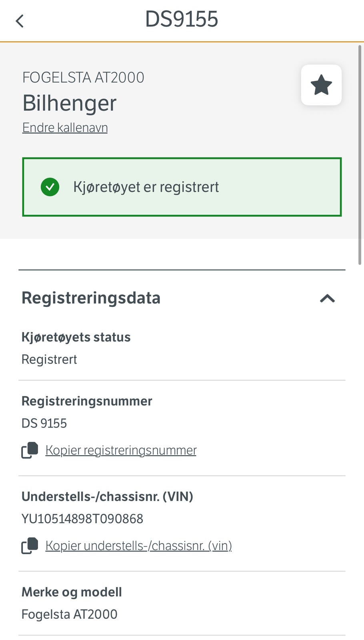Click the VIN value YU10514898T090868
Image resolution: width=364 pixels, height=640 pixels.
click(82, 519)
